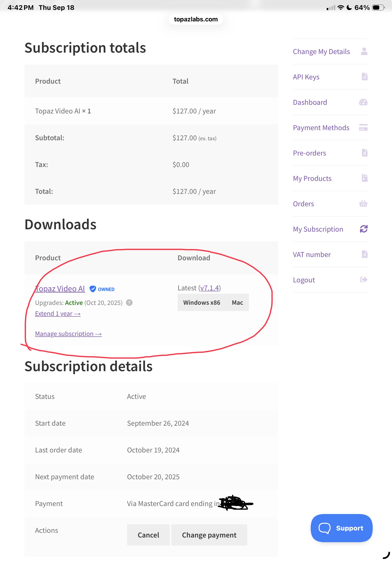Click the sign-out icon next to Logout
Viewport: 392px width, 561px height.
[x=363, y=280]
